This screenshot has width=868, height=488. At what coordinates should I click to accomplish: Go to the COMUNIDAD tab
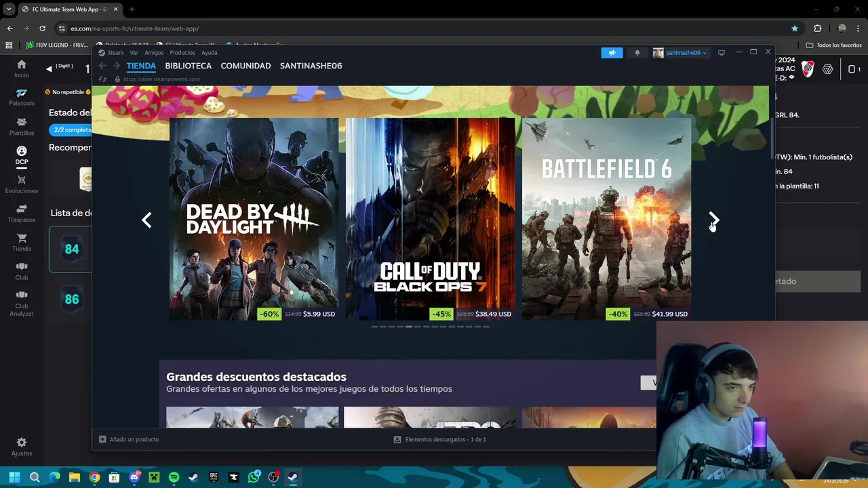pos(245,66)
